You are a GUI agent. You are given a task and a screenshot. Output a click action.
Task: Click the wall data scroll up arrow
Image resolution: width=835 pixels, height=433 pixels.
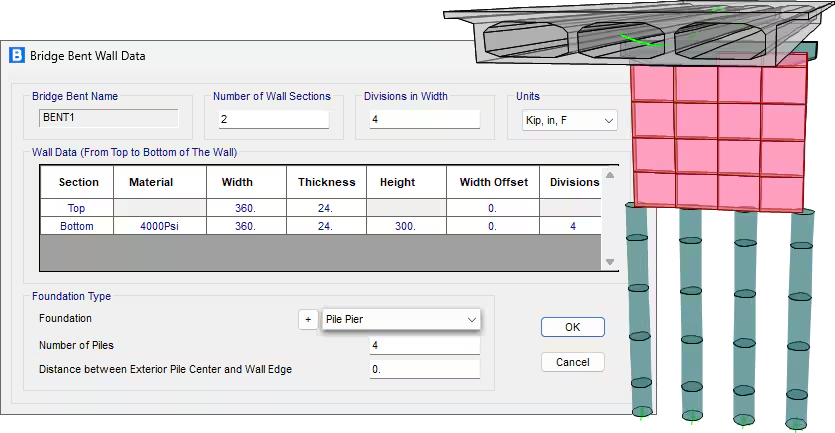[x=610, y=175]
